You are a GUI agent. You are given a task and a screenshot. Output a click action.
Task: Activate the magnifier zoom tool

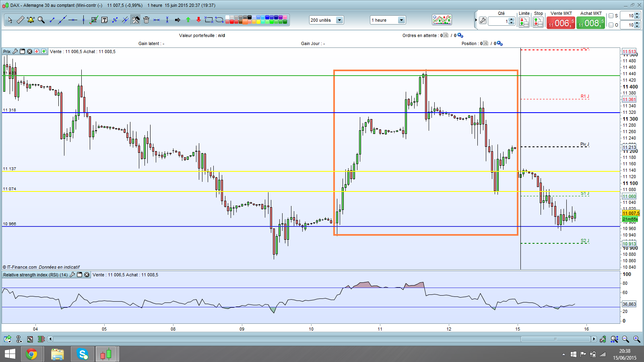[41, 20]
